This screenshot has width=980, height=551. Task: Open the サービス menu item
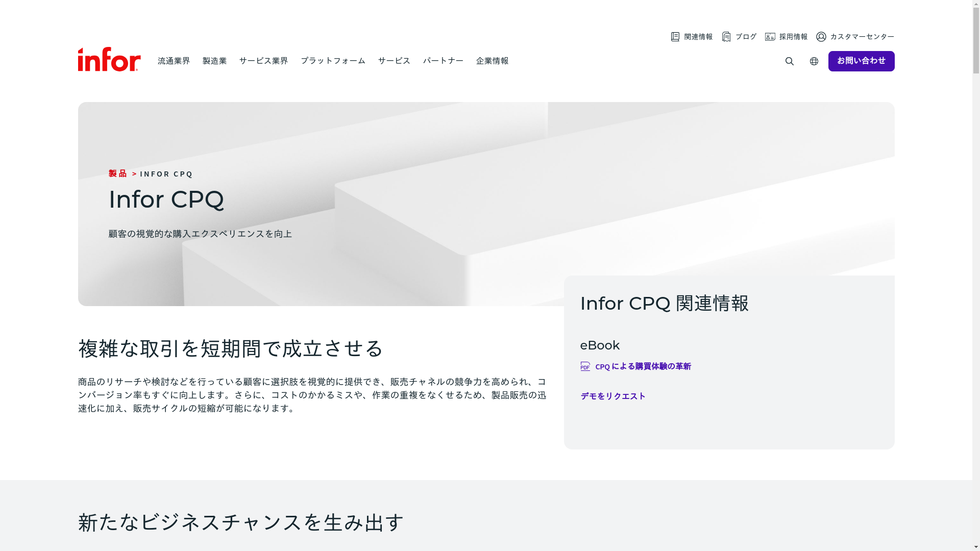click(394, 61)
